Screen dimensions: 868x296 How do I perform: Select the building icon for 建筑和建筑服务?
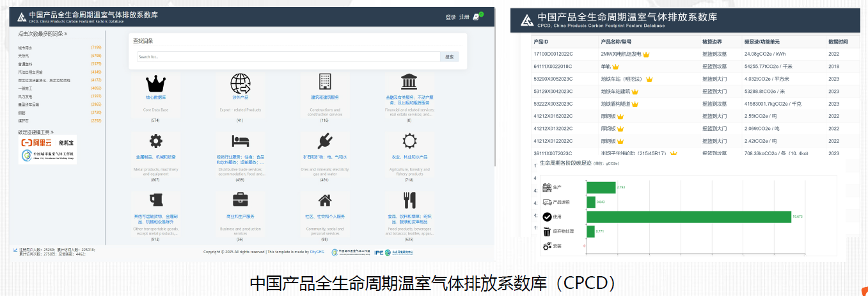325,81
